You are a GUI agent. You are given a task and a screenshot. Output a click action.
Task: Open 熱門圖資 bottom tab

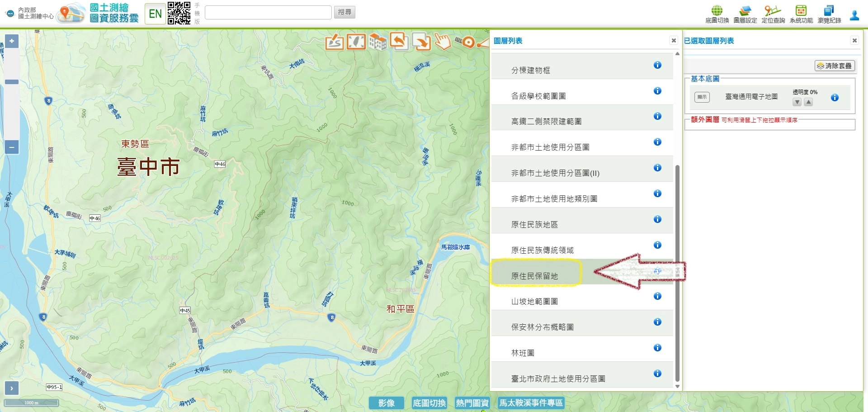472,403
